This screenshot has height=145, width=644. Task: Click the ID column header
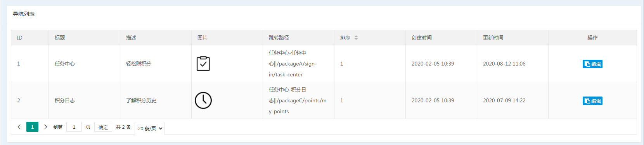pos(20,38)
